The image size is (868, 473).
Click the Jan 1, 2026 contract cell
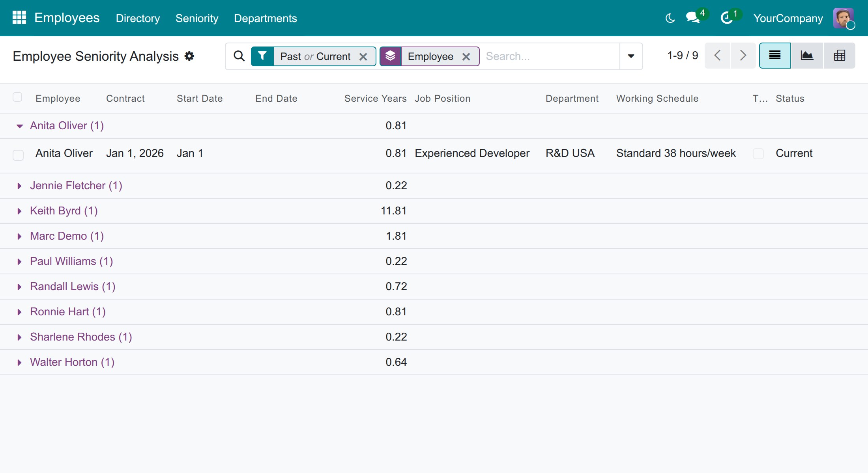[x=135, y=153]
